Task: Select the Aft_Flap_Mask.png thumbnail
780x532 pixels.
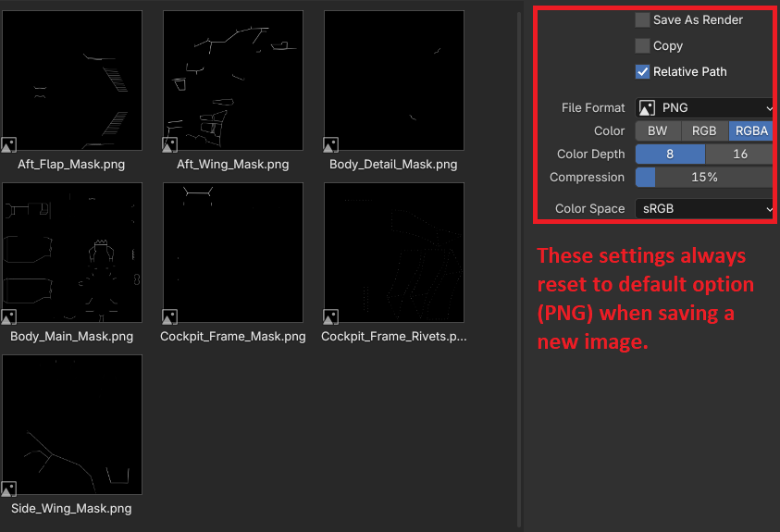Action: pyautogui.click(x=72, y=80)
